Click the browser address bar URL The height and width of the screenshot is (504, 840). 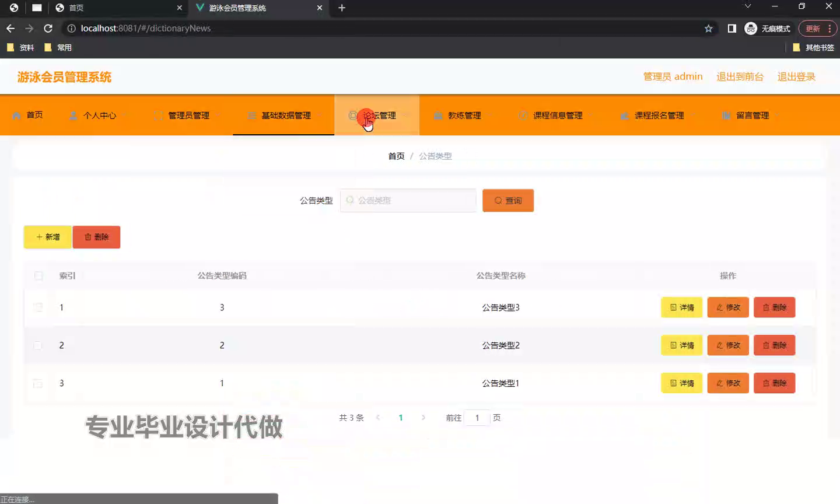pos(146,28)
